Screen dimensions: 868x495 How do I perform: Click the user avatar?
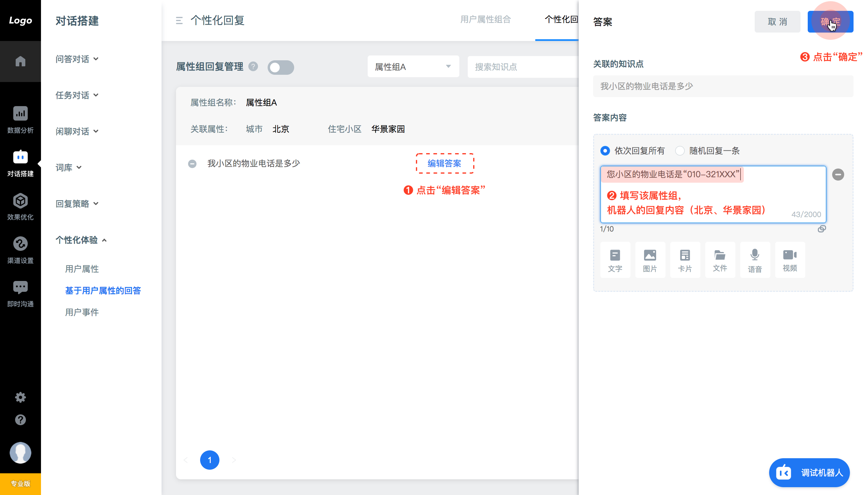(x=20, y=452)
